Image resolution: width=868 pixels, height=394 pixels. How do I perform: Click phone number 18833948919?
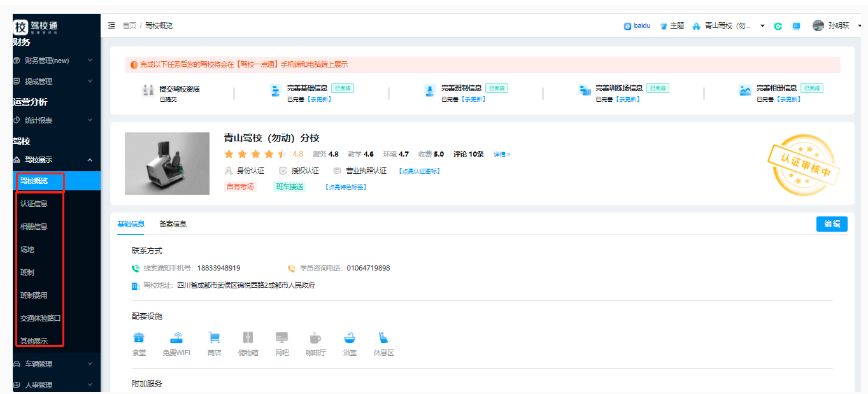click(218, 269)
